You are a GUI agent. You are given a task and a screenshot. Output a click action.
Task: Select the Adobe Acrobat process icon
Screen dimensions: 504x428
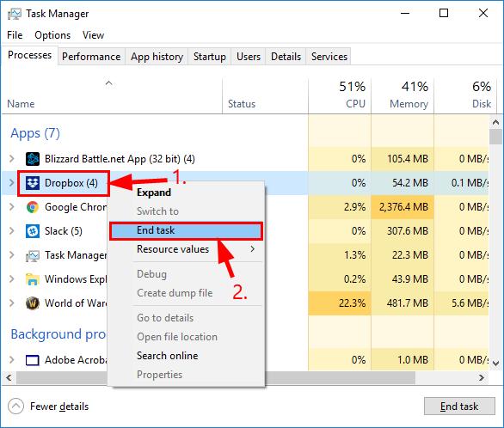pos(33,360)
